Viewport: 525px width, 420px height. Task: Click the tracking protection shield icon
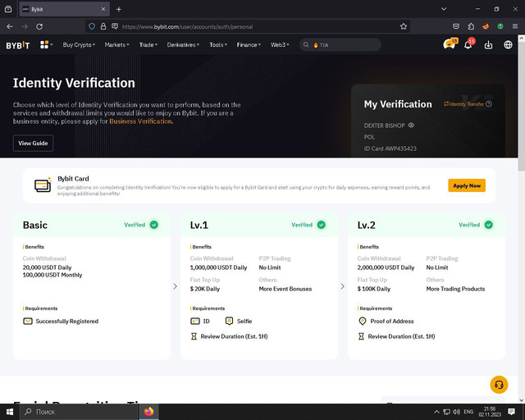92,26
